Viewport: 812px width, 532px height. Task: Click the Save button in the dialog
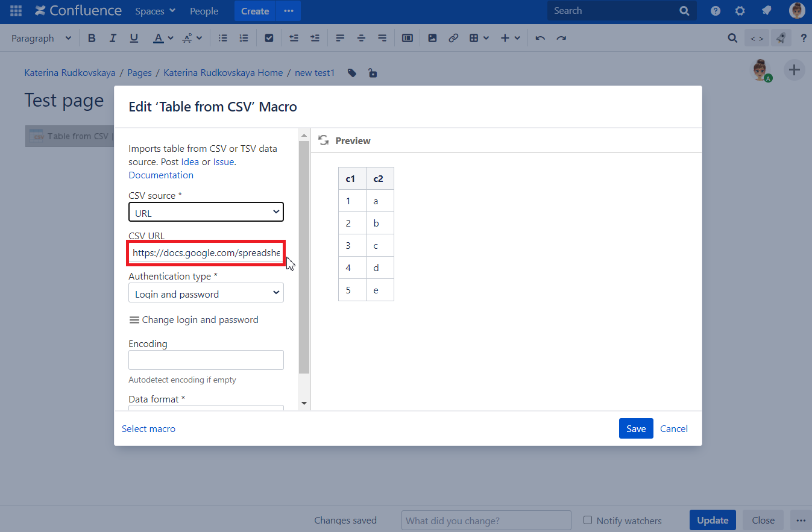coord(635,428)
